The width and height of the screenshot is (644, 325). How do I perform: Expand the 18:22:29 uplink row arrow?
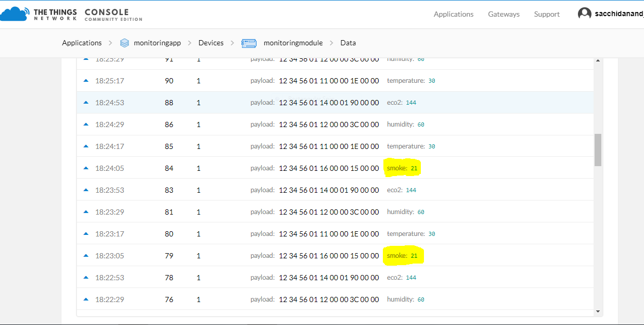pos(86,299)
